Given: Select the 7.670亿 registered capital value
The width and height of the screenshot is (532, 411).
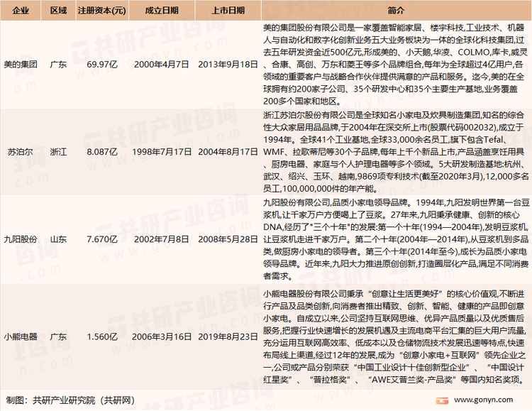Looking at the screenshot, I should tap(102, 239).
